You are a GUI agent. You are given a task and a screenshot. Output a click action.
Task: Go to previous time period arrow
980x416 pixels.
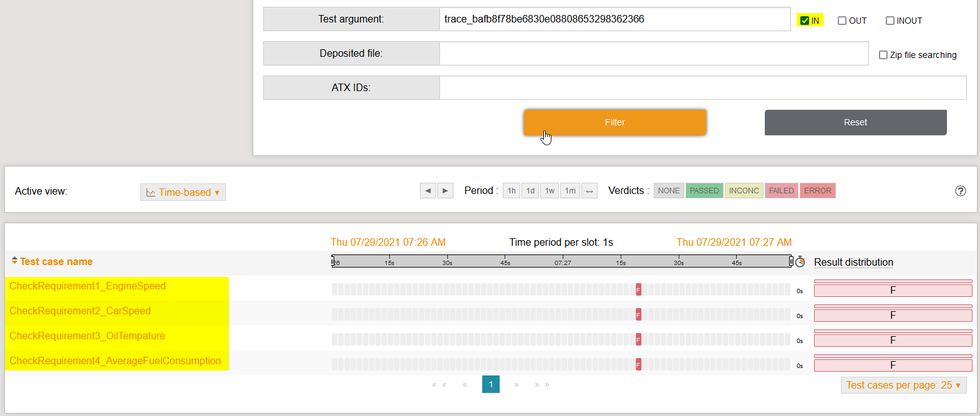coord(427,191)
